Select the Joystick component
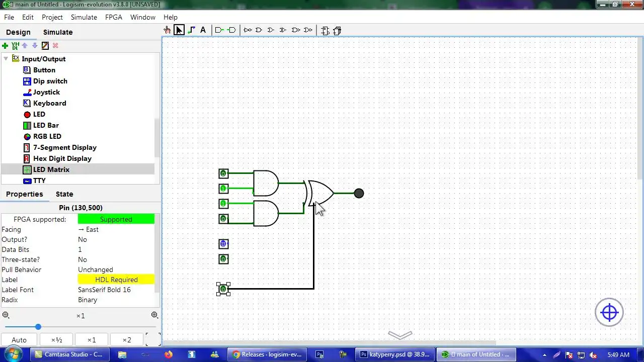This screenshot has width=644, height=362. tap(46, 92)
